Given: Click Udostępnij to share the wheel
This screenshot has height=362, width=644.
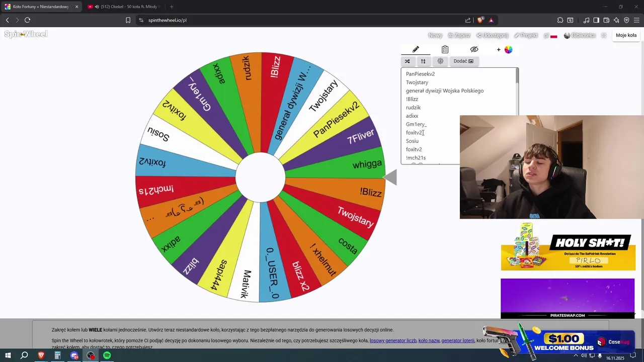Looking at the screenshot, I should tap(493, 36).
